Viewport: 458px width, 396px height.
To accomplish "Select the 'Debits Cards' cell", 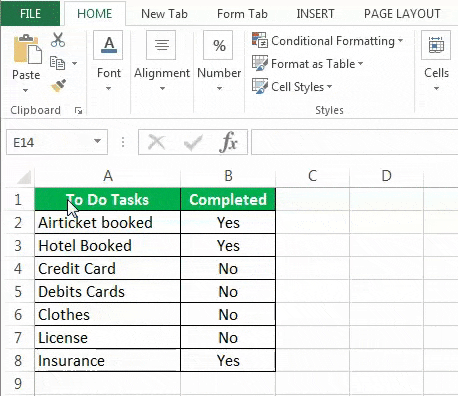I will pyautogui.click(x=108, y=292).
